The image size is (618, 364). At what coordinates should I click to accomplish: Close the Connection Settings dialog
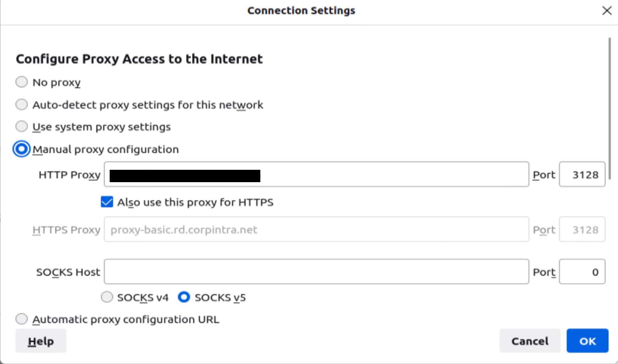pyautogui.click(x=607, y=10)
